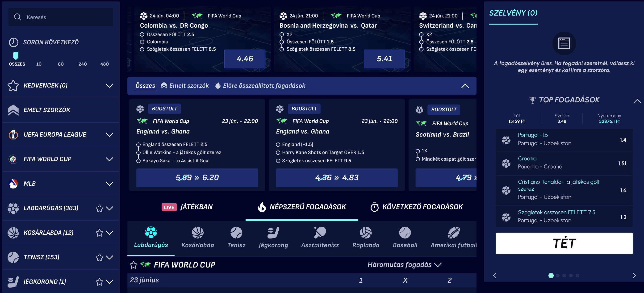Screen dimensions: 644x293
Task: Click the Kedvencek star icon
Action: 13,85
